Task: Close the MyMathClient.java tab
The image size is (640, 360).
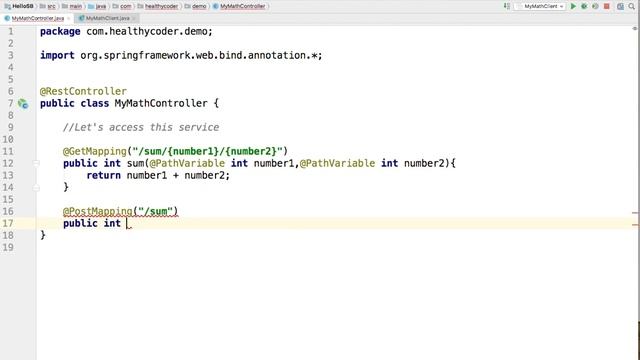Action: (134, 18)
